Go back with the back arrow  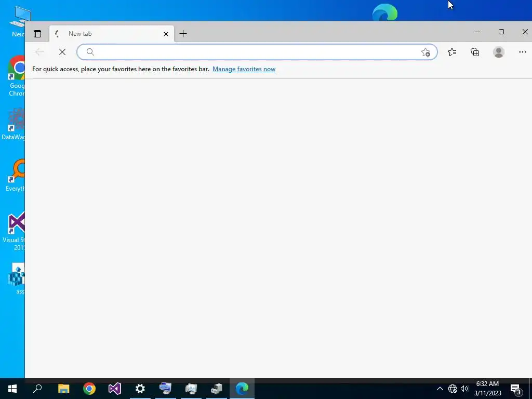click(39, 52)
